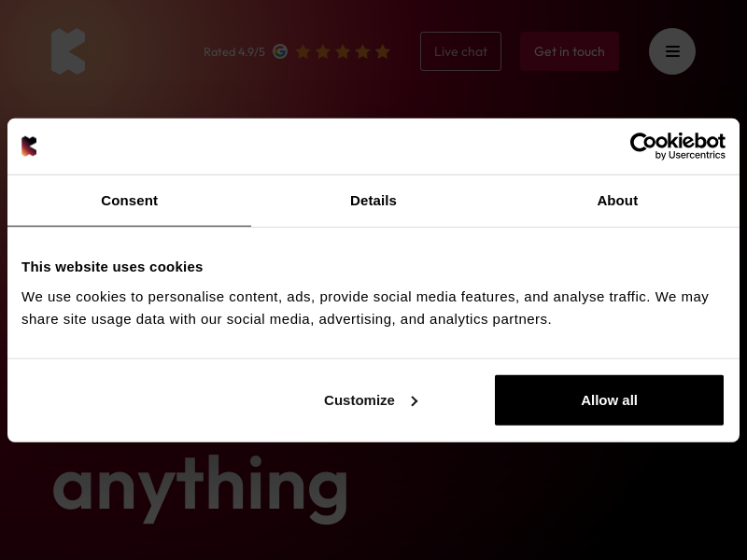Select the Consent tab
This screenshot has height=560, width=747.
(129, 201)
